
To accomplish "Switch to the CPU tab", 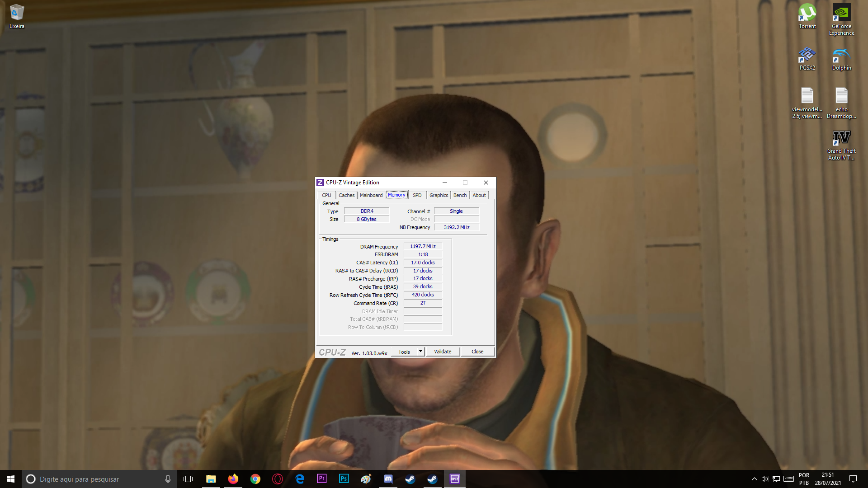I will coord(326,195).
